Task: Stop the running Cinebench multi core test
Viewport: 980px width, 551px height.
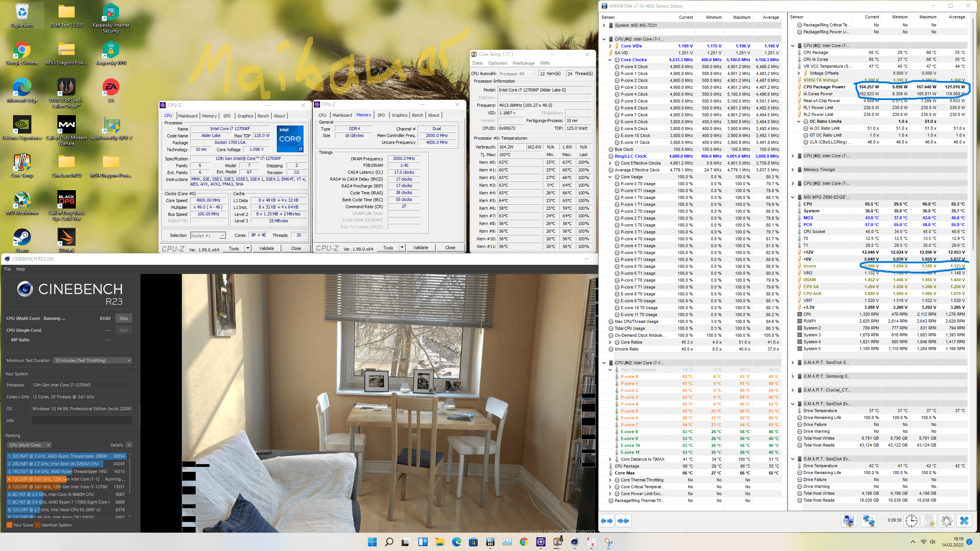Action: click(123, 318)
